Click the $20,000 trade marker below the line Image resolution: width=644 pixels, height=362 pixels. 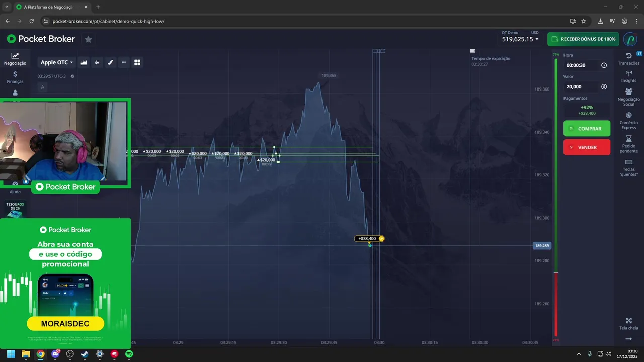coord(267,160)
